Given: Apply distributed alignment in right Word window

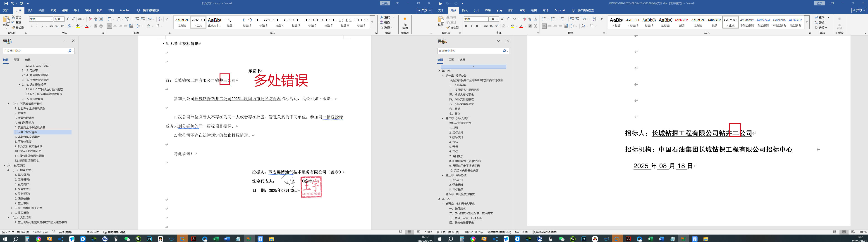Looking at the screenshot, I should pos(566,26).
